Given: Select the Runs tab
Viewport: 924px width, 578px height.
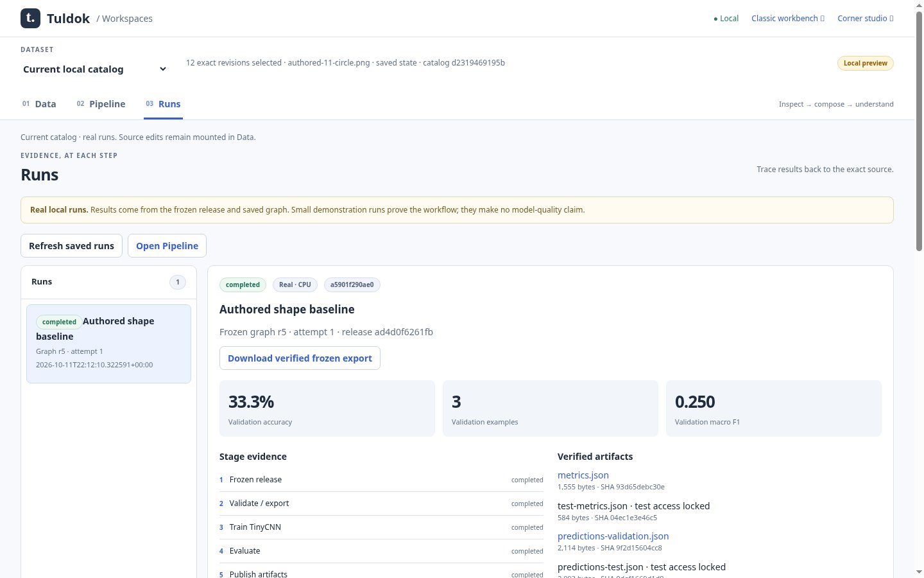Looking at the screenshot, I should tap(163, 104).
